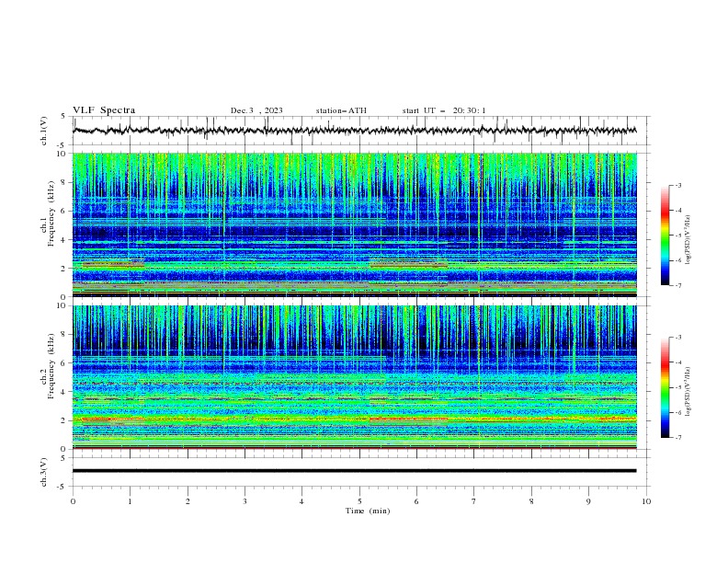Click the ch.1 spectrogram color scale bar

tap(665, 236)
